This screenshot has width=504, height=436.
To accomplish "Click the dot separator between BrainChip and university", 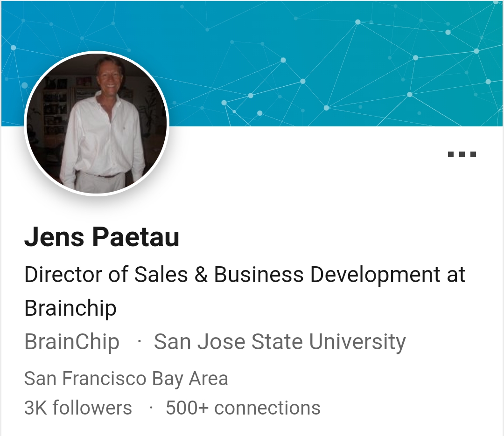I will pos(139,342).
